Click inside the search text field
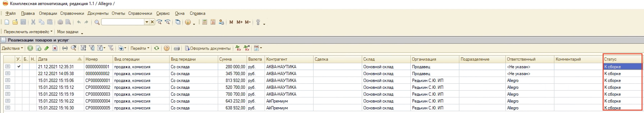644x113 pixels. (123, 22)
